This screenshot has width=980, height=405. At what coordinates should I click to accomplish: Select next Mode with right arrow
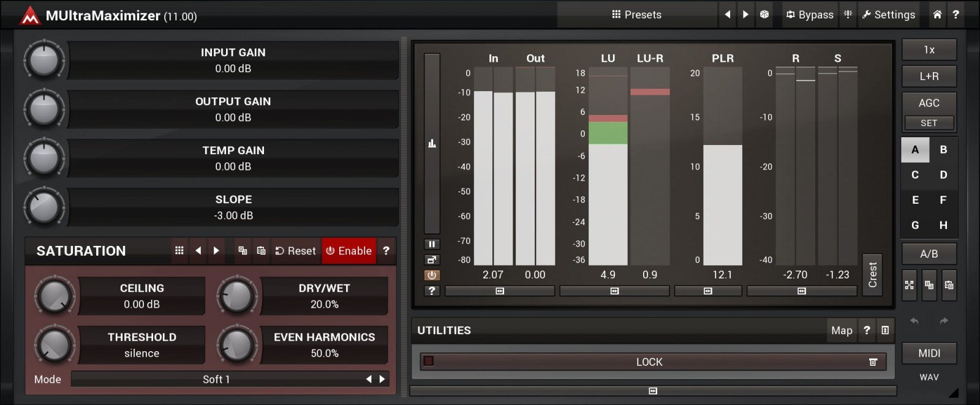[382, 379]
